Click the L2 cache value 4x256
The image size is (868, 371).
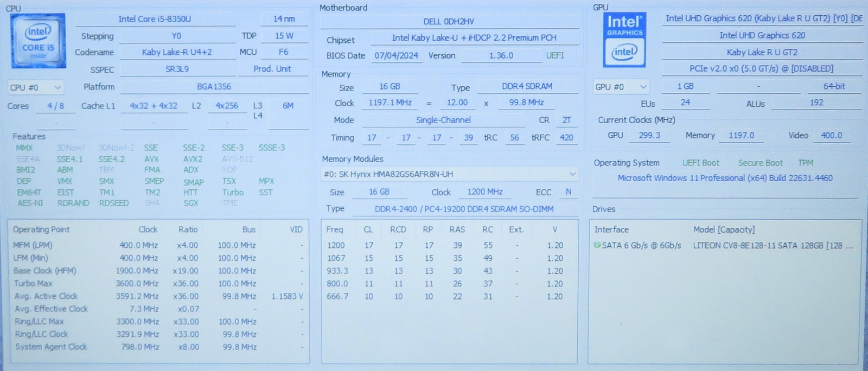[x=227, y=106]
